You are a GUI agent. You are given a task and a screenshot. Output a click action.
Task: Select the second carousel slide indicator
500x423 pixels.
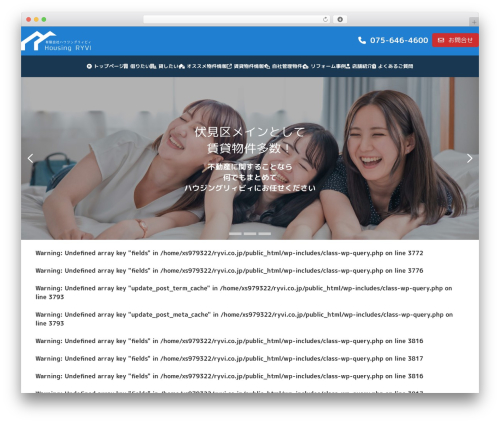250,234
